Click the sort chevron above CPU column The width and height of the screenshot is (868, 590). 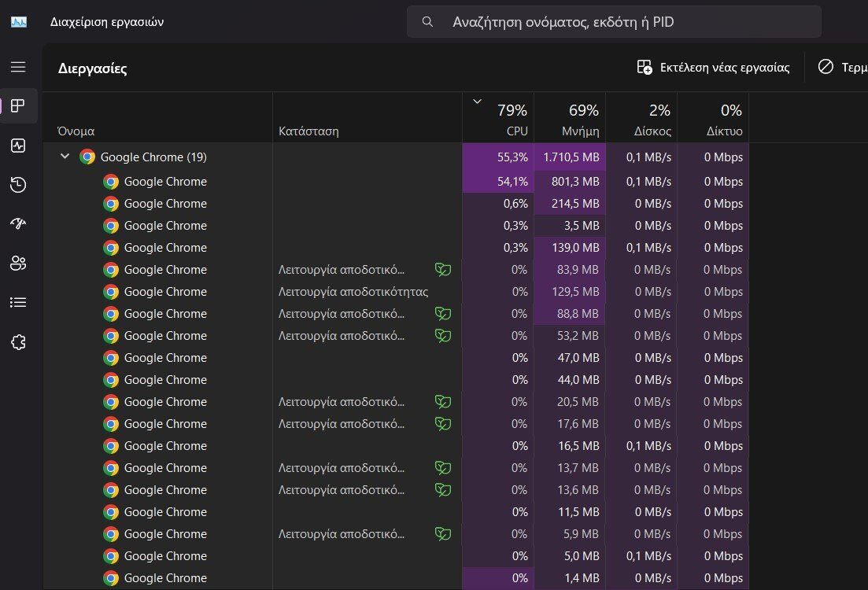pyautogui.click(x=477, y=101)
